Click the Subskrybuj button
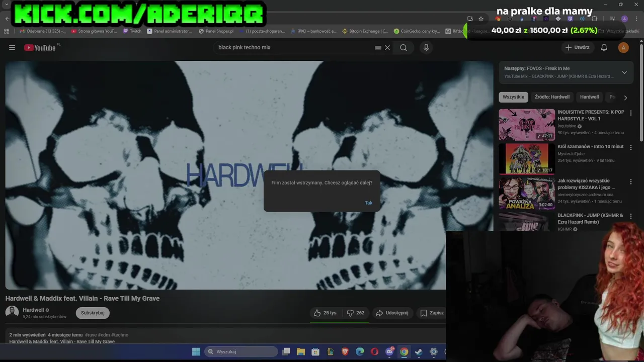Screen dimensions: 644x362 tap(93, 313)
